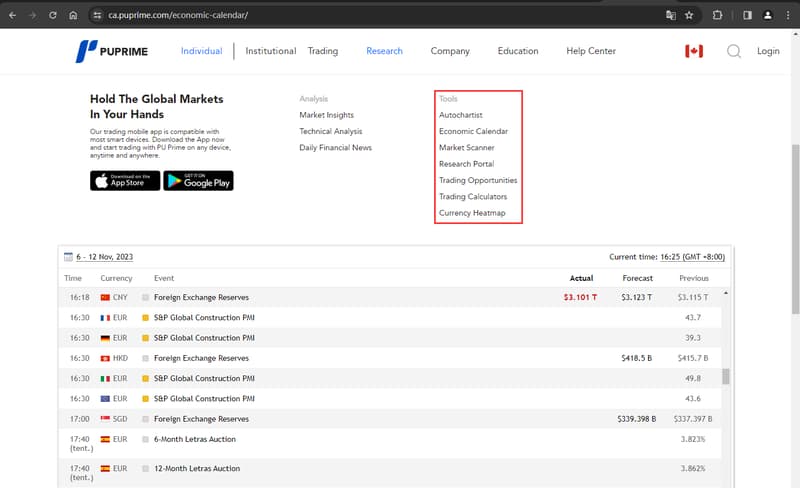Click the page vertical scrollbar thumb
The height and width of the screenshot is (488, 800).
tap(795, 229)
